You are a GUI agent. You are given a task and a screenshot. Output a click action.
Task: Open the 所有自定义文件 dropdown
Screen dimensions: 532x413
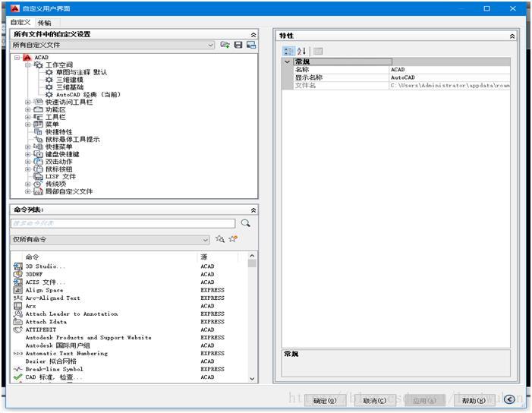pyautogui.click(x=113, y=45)
